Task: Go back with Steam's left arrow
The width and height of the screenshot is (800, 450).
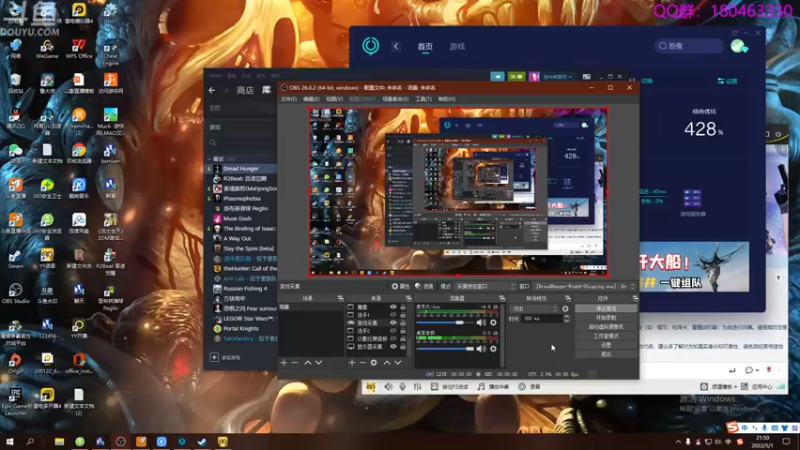Action: point(212,90)
